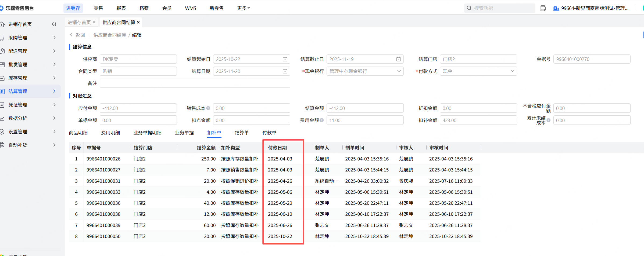Screen dimensions: 644x256
Task: Click the search magnifier icon
Action: coord(469,8)
